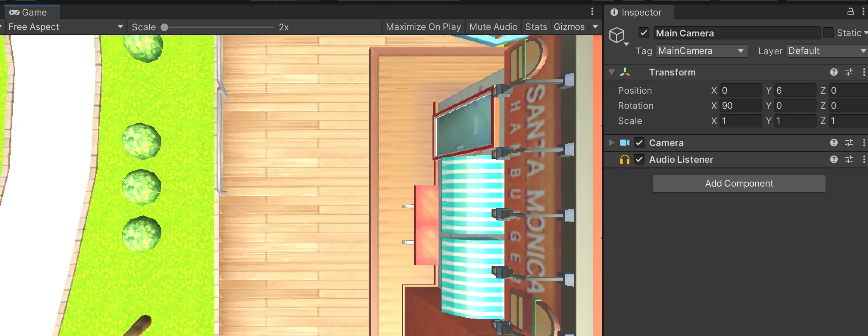The height and width of the screenshot is (336, 868).
Task: Collapse the Transform component foldout
Action: point(611,72)
